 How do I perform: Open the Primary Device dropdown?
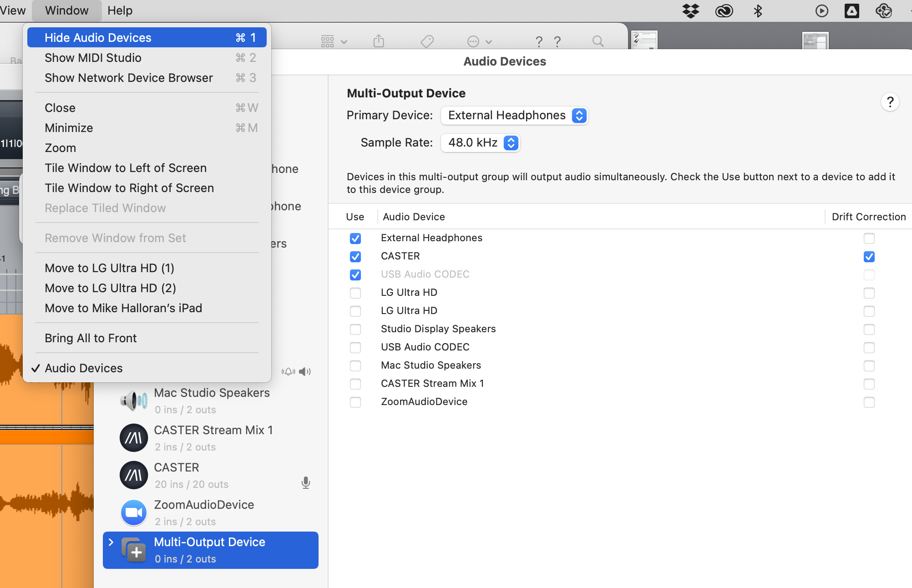(514, 116)
